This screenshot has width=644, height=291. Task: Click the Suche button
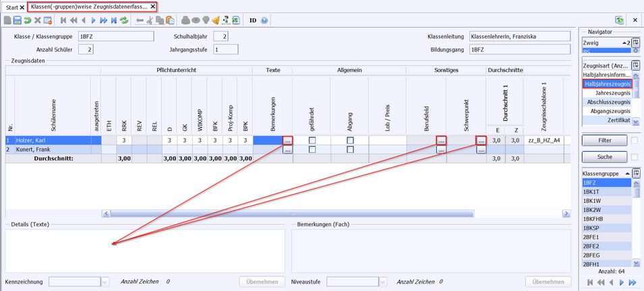pyautogui.click(x=604, y=156)
